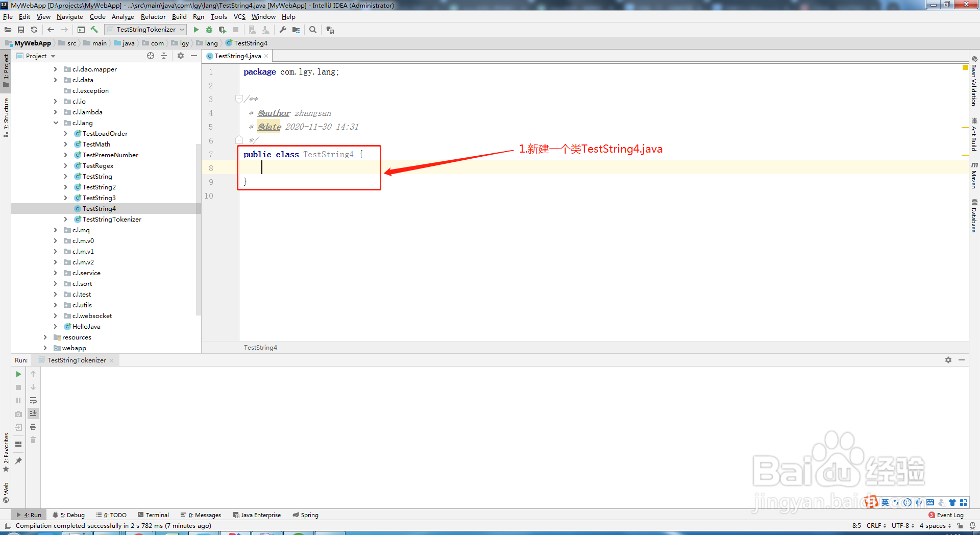Select the TestStringTokenizer Run tab
The height and width of the screenshot is (535, 980).
pyautogui.click(x=77, y=360)
